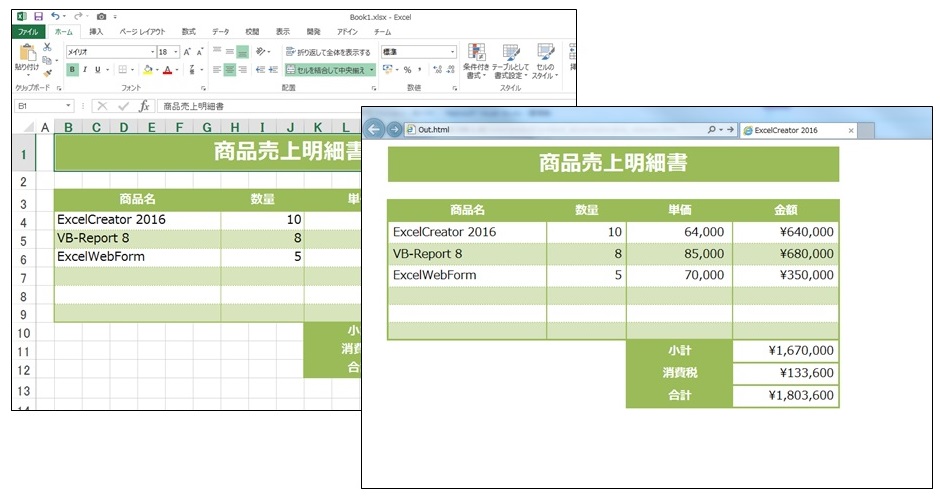Open the name box B1 dropdown
940x500 pixels.
(68, 106)
